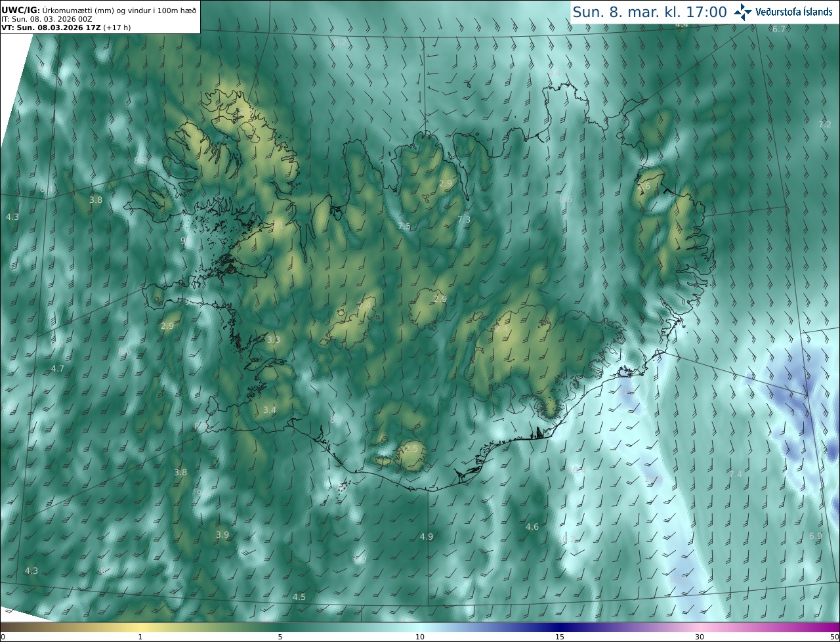Click the 15 tick on the colour scale
Image resolution: width=840 pixels, height=642 pixels.
click(x=560, y=637)
